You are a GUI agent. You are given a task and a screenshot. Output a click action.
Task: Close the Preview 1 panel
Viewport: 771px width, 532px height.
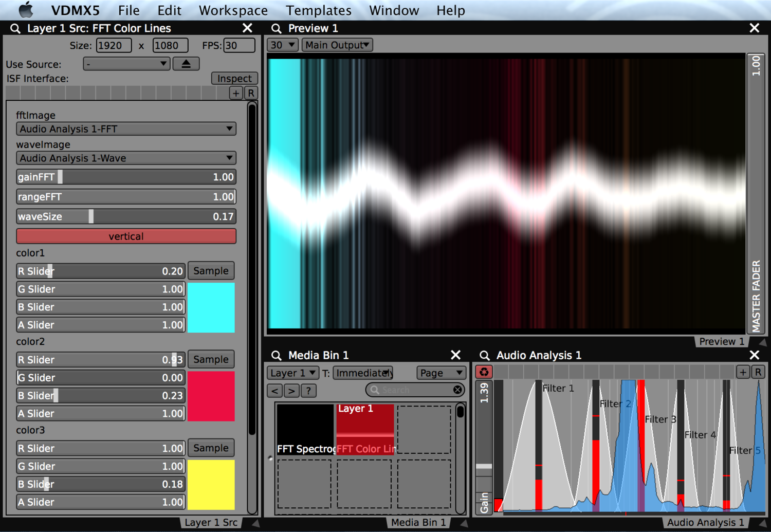tap(754, 28)
